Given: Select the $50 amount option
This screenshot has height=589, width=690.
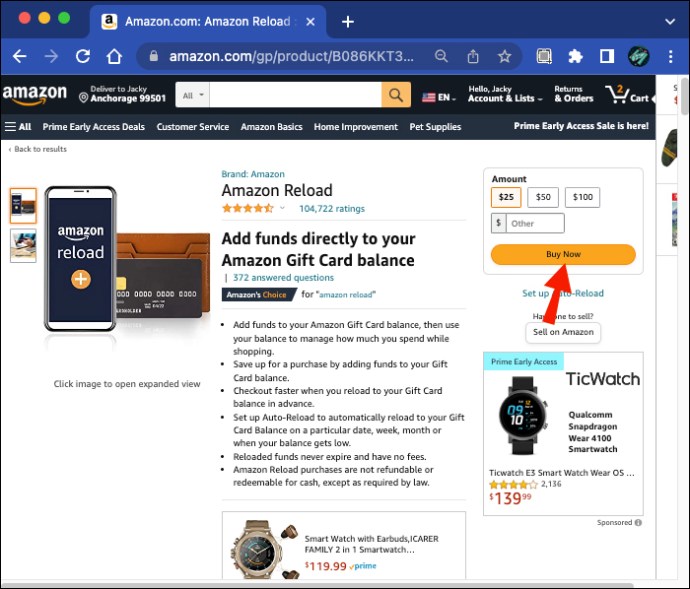Looking at the screenshot, I should pos(543,197).
